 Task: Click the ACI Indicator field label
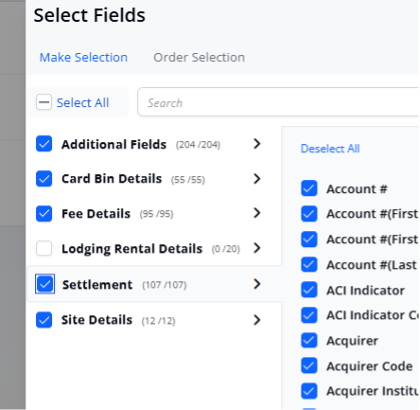[x=366, y=290]
